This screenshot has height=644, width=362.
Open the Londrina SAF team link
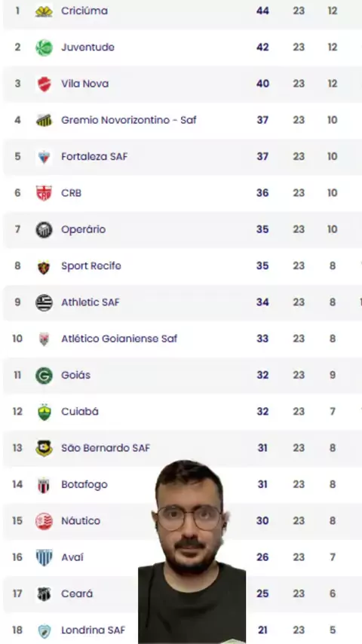click(x=94, y=630)
